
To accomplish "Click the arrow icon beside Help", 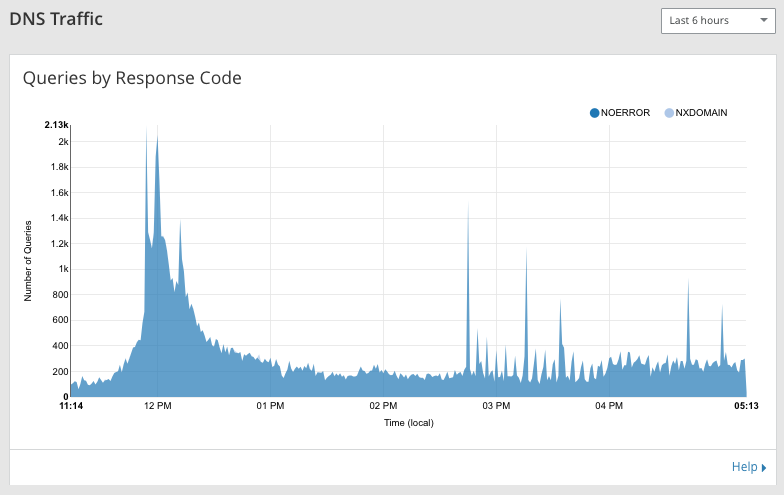I will (764, 468).
